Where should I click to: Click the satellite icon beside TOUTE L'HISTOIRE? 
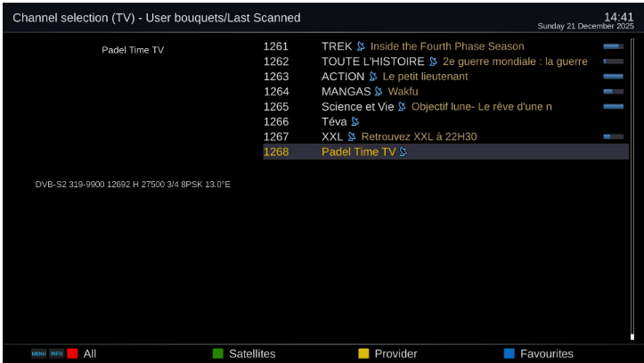tap(433, 62)
